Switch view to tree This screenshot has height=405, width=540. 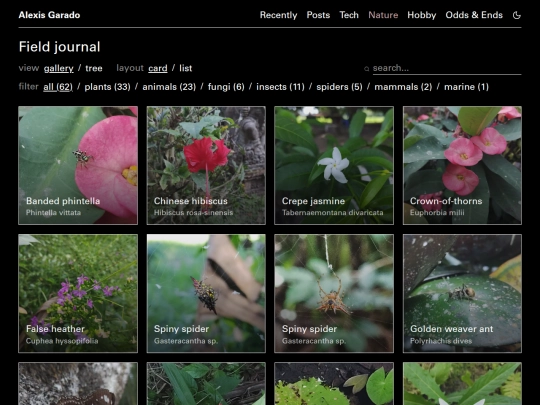pos(94,68)
